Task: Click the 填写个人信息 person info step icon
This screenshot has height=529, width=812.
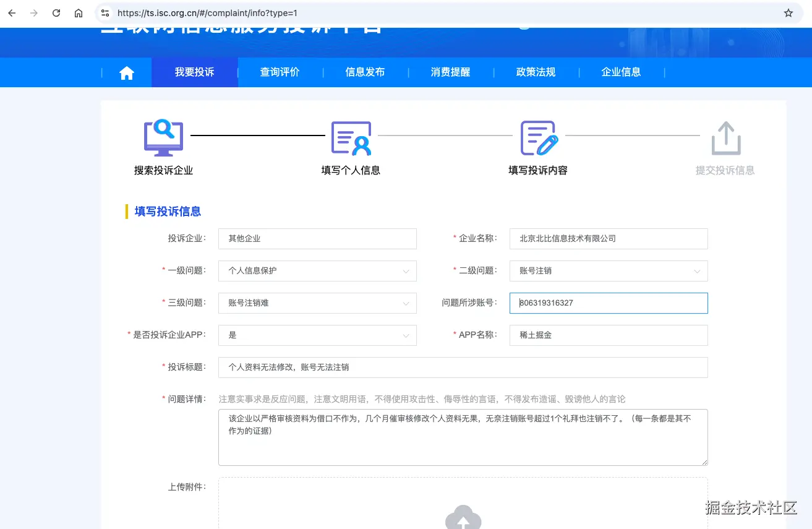Action: [x=351, y=137]
